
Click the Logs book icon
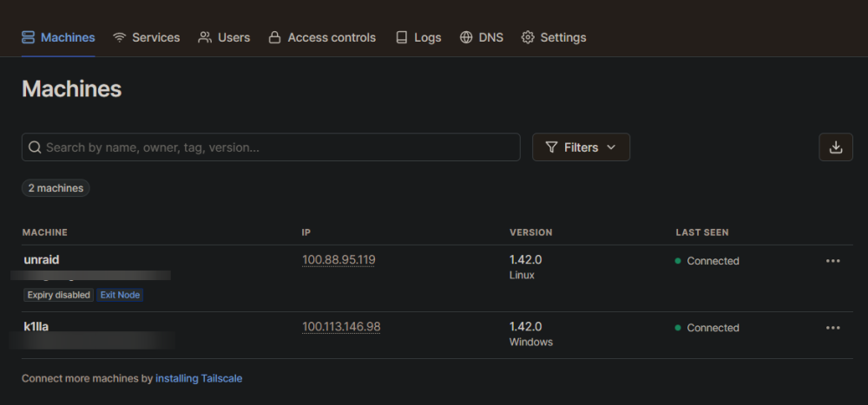402,37
